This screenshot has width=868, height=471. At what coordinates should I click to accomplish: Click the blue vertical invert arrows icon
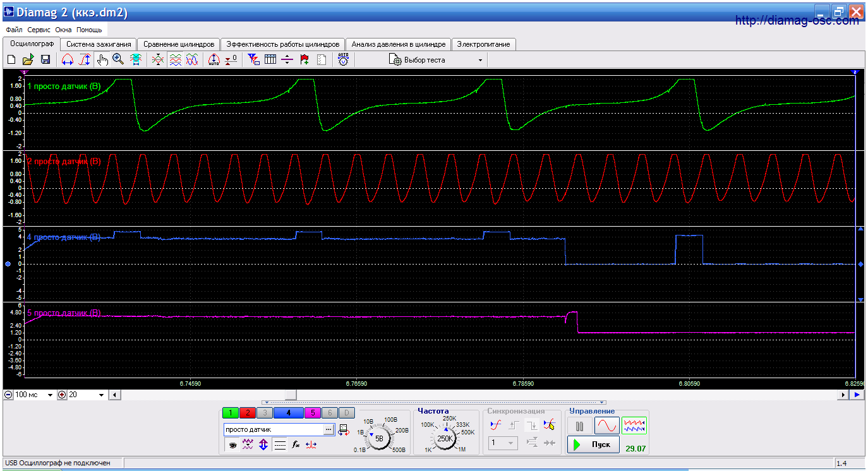coord(263,445)
